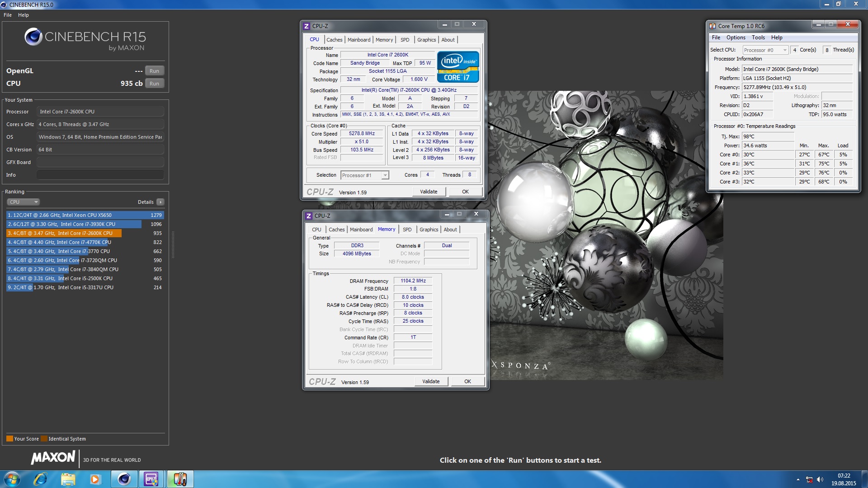The width and height of the screenshot is (868, 488).
Task: Switch to Memory tab in upper CPU-Z
Action: point(384,40)
